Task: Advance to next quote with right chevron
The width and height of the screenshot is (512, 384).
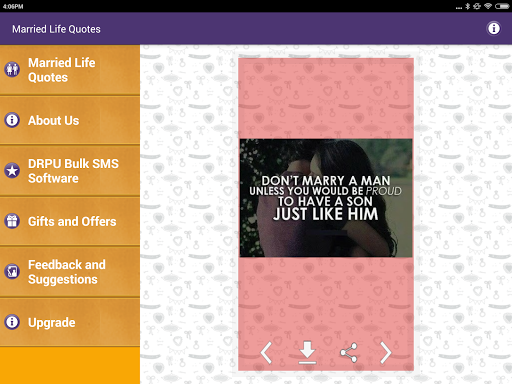Action: coord(386,352)
